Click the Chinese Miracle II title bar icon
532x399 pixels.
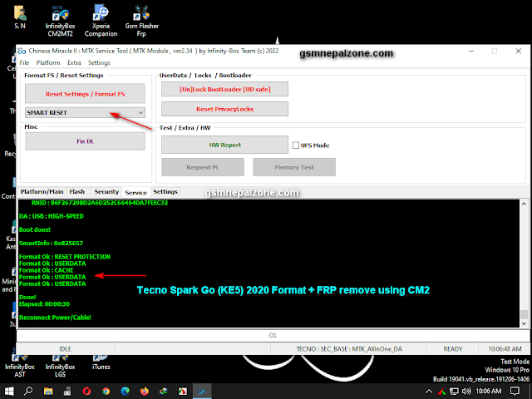22,52
